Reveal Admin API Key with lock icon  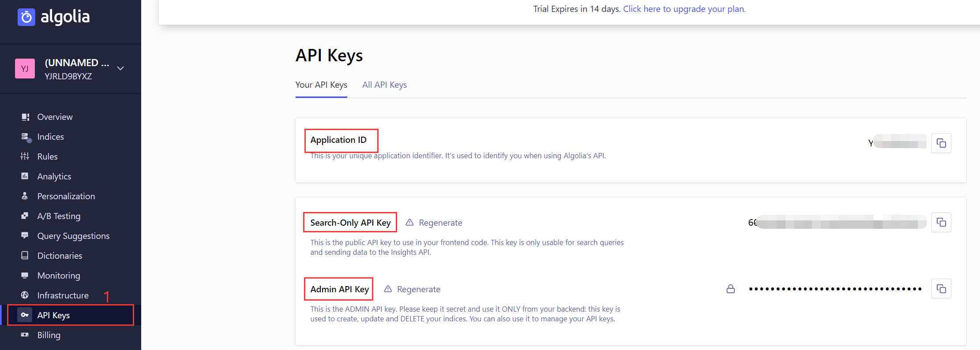[x=731, y=289]
